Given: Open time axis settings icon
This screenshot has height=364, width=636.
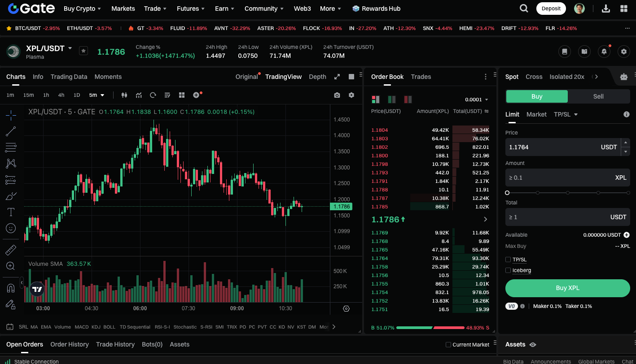Looking at the screenshot, I should click(x=346, y=308).
